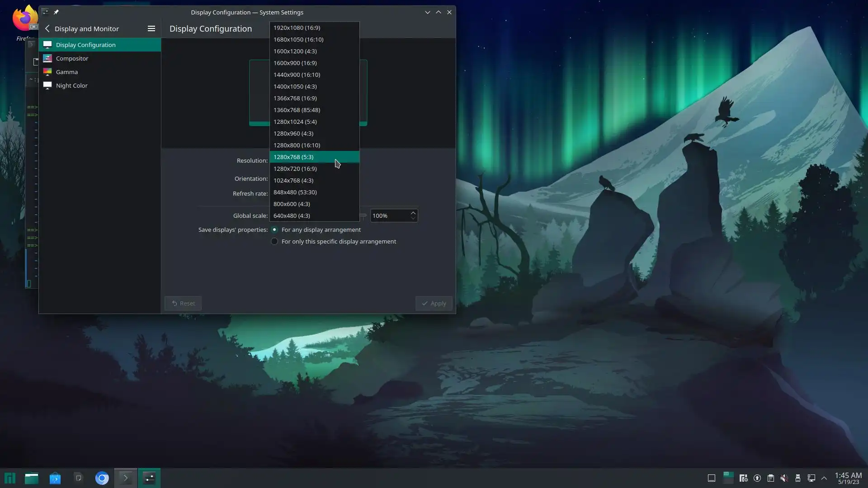Click the Reset button
868x488 pixels.
(183, 303)
